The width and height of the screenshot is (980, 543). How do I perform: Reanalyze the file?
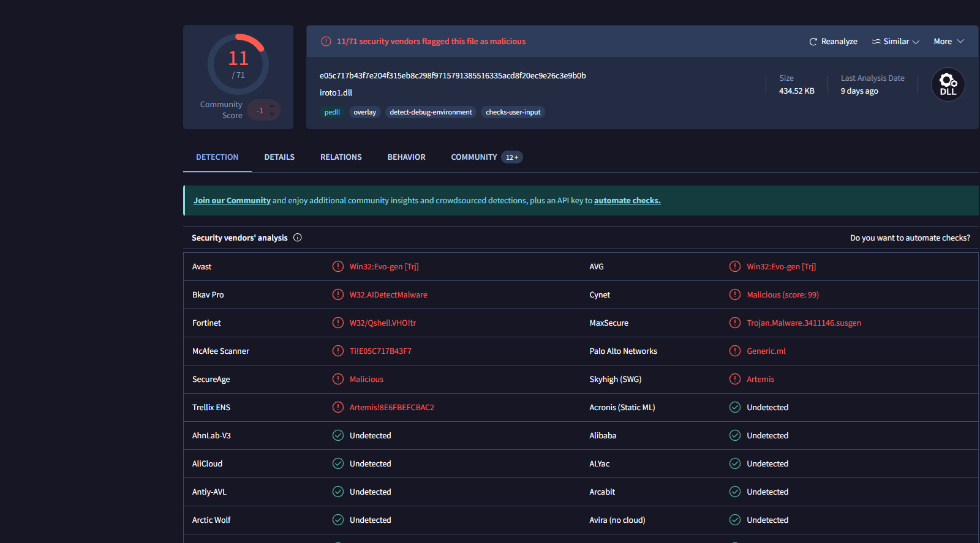(833, 42)
